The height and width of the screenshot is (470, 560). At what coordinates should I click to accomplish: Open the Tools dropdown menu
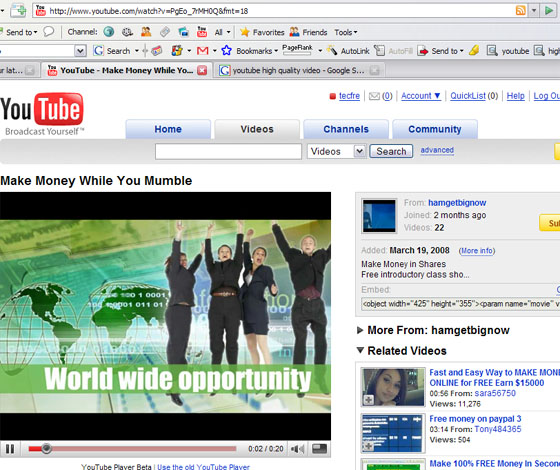tap(345, 32)
